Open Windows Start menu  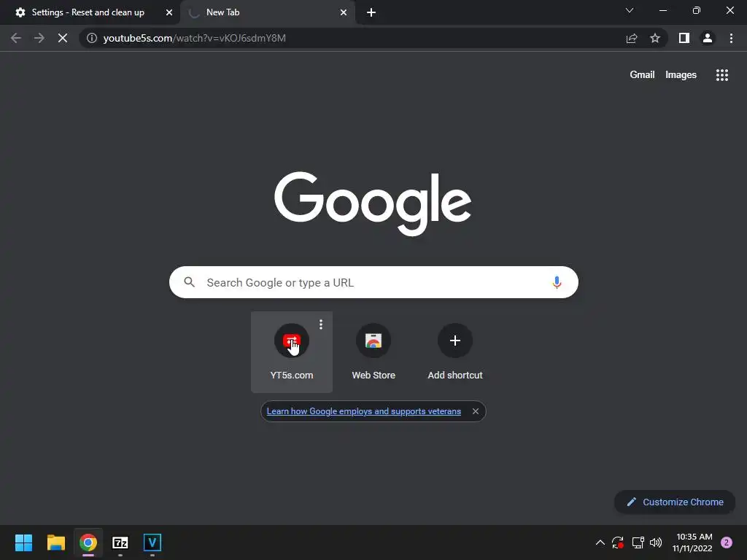click(23, 542)
